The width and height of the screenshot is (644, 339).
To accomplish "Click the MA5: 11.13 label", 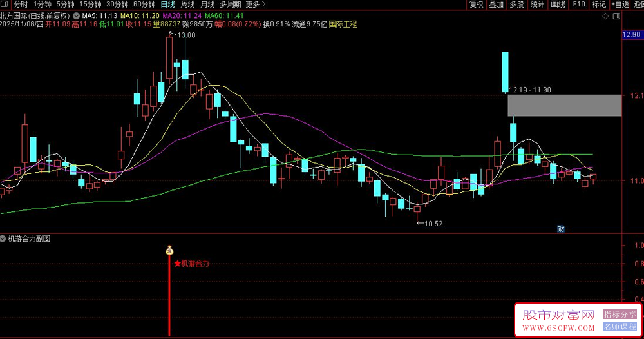I will (99, 16).
